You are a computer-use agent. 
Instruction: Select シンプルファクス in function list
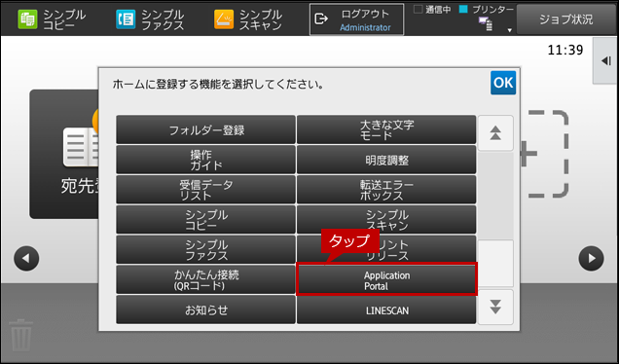[205, 250]
